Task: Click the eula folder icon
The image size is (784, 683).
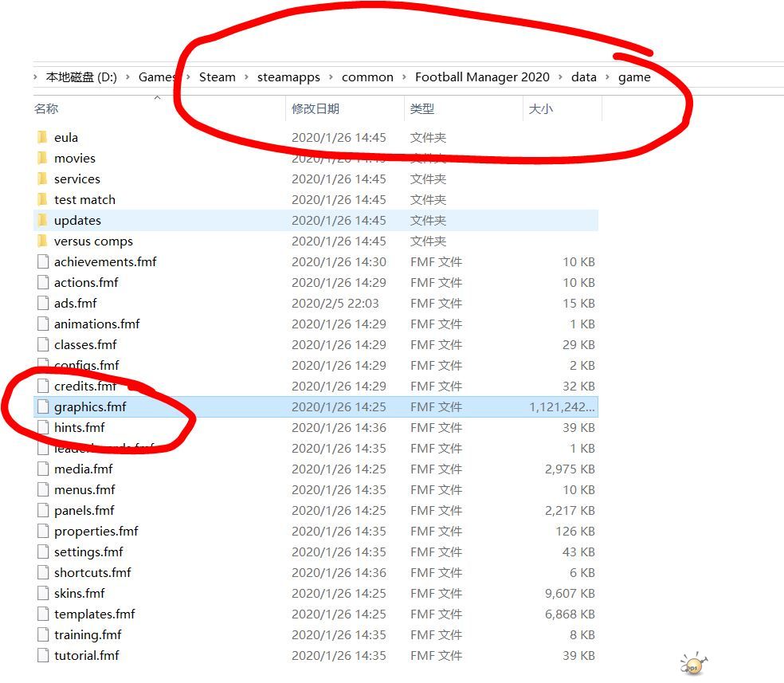Action: pyautogui.click(x=42, y=138)
